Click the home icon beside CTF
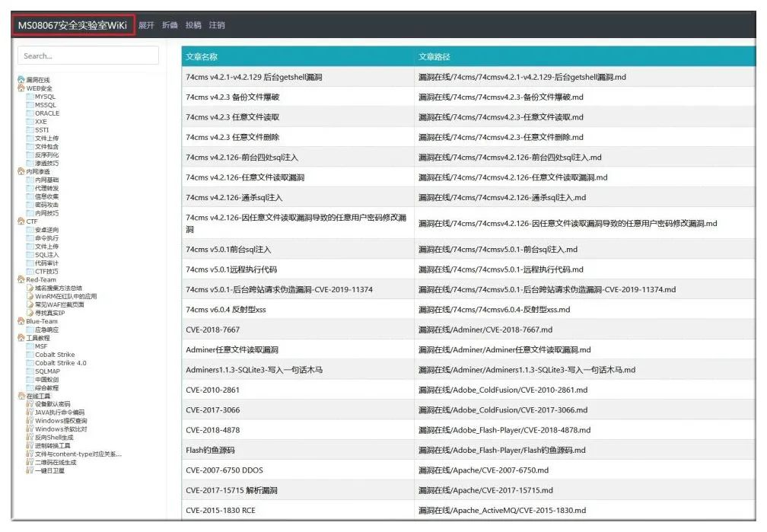Image resolution: width=767 pixels, height=532 pixels. pos(21,221)
